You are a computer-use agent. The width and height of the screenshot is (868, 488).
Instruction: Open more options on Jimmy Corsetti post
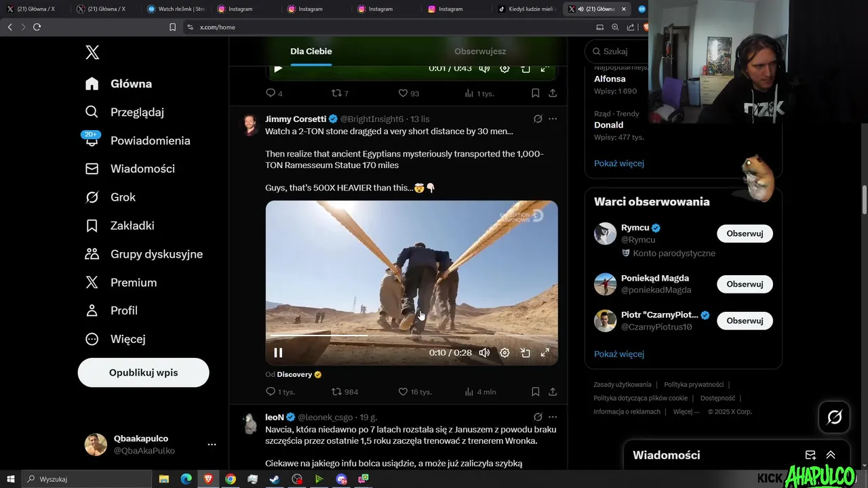[553, 119]
